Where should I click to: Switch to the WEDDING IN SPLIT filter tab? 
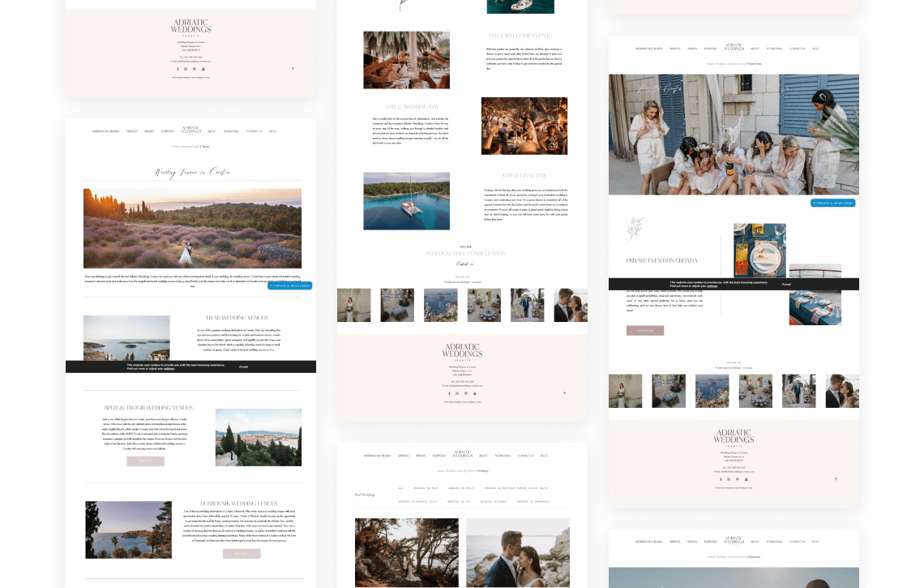click(x=461, y=488)
